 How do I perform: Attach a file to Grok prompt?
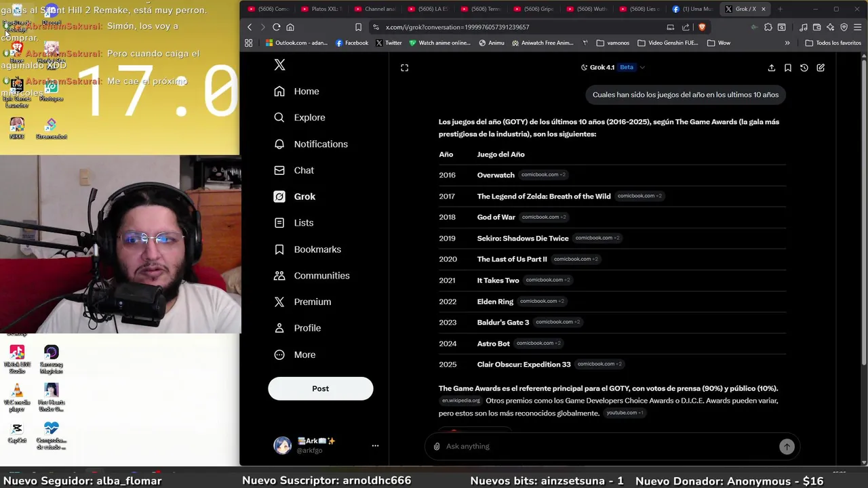pyautogui.click(x=437, y=446)
